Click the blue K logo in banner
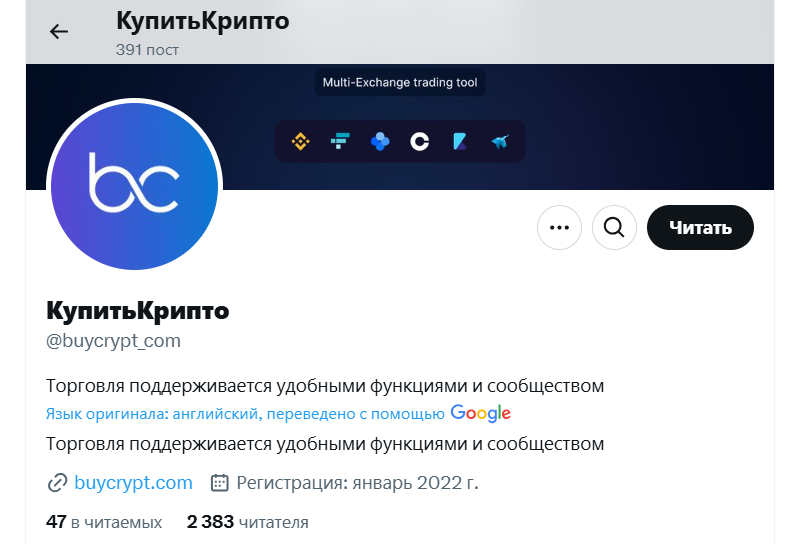Image resolution: width=802 pixels, height=544 pixels. click(460, 142)
